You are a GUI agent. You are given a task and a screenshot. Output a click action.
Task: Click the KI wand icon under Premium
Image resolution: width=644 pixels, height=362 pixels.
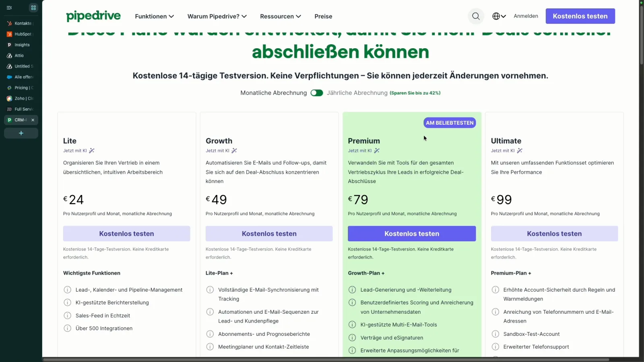click(377, 150)
